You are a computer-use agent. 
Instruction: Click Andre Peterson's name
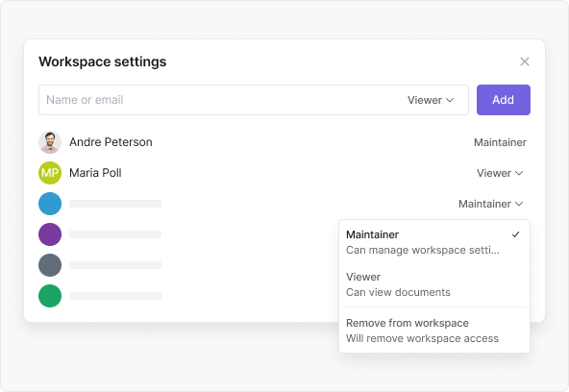[x=111, y=142]
